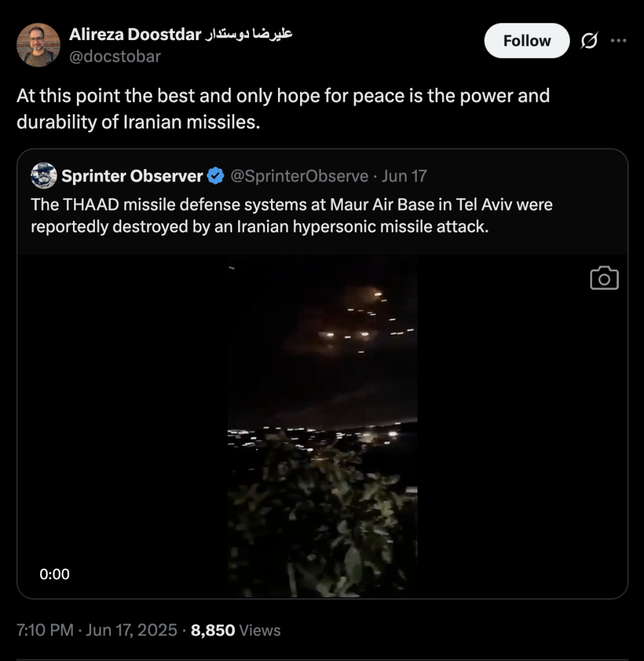The image size is (644, 661).
Task: Click the Persian-script name علیرضا دوستدار
Action: coord(250,35)
